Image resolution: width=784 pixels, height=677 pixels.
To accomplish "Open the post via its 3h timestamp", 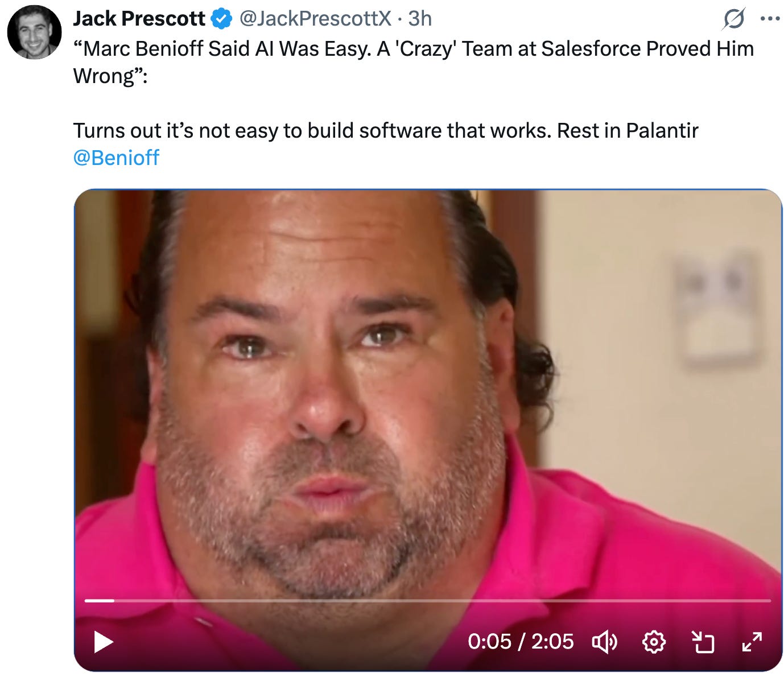I will pyautogui.click(x=420, y=19).
